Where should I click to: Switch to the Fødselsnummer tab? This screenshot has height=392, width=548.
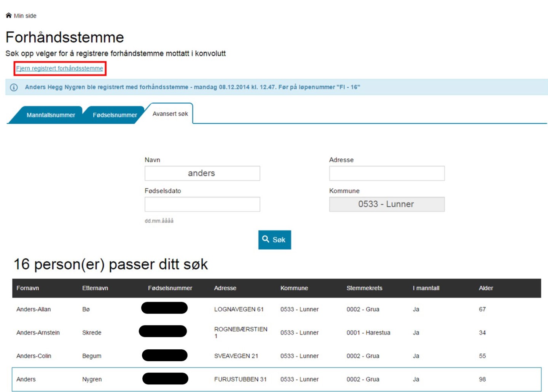point(115,115)
